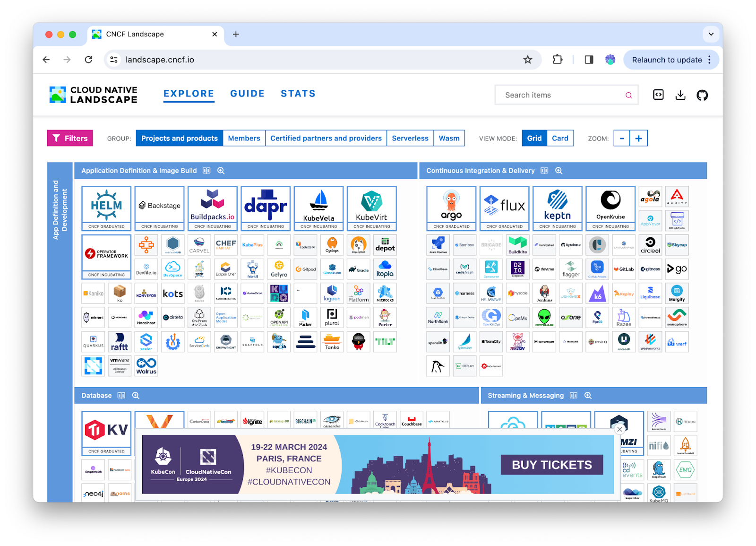Select the Wasm group
This screenshot has height=546, width=756.
pos(449,138)
